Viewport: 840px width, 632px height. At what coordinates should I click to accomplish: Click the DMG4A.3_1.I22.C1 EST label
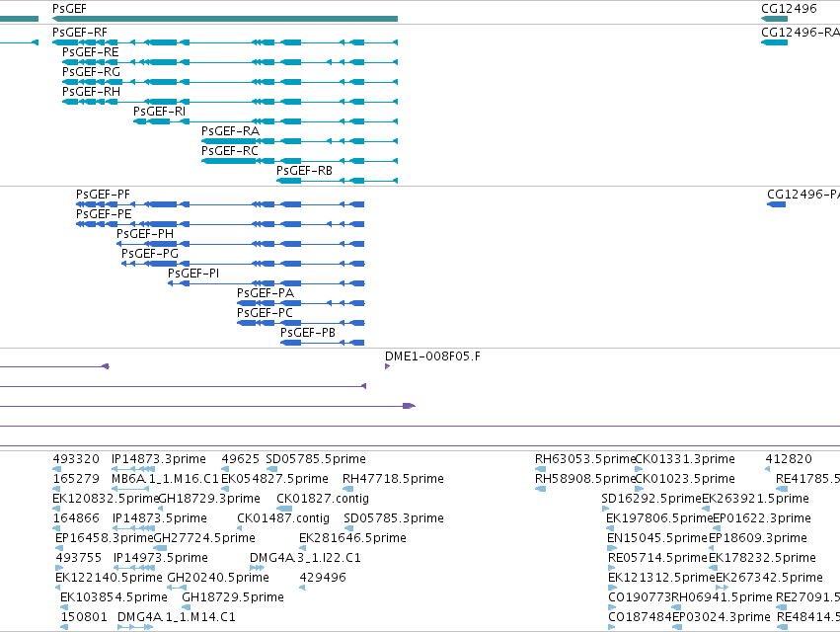[305, 558]
